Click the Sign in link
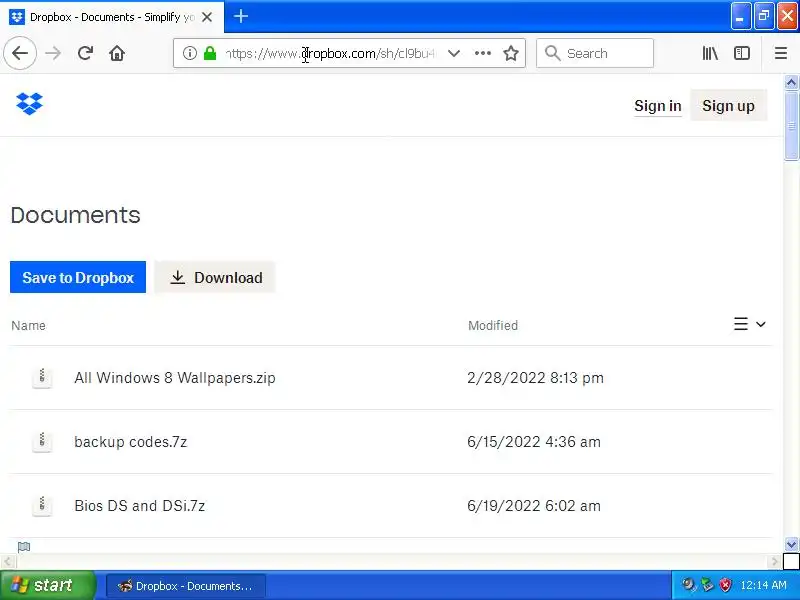Viewport: 800px width, 600px height. pyautogui.click(x=658, y=106)
